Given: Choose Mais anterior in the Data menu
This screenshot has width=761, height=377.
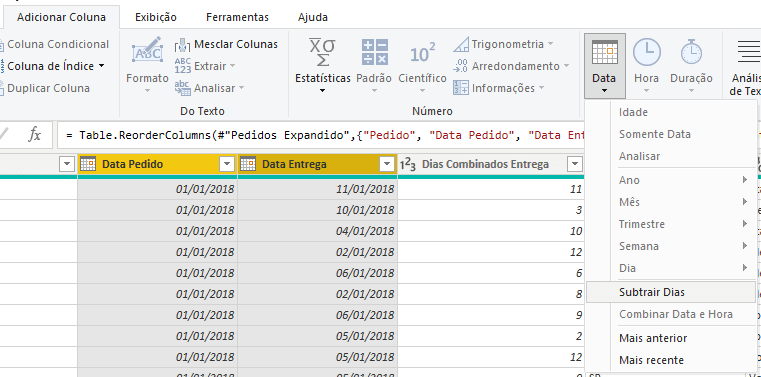Looking at the screenshot, I should tap(671, 338).
